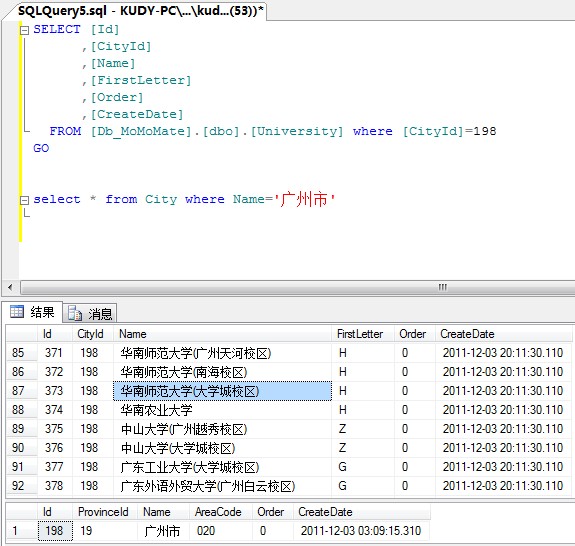Select the cell 华南师范大学(南海校区)
Screen dimensions: 575x546
tap(222, 372)
